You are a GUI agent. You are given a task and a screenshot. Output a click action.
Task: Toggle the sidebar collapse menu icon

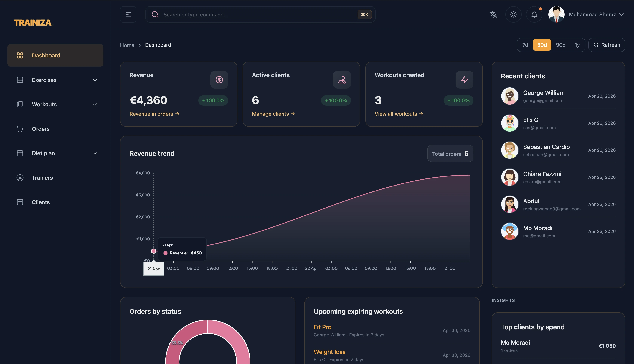[128, 14]
